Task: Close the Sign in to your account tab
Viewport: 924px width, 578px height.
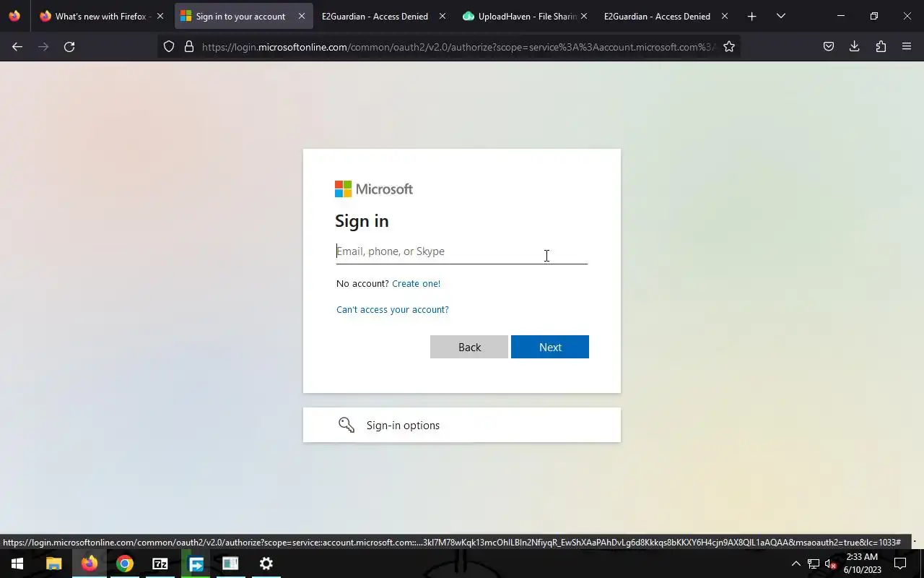Action: [302, 16]
